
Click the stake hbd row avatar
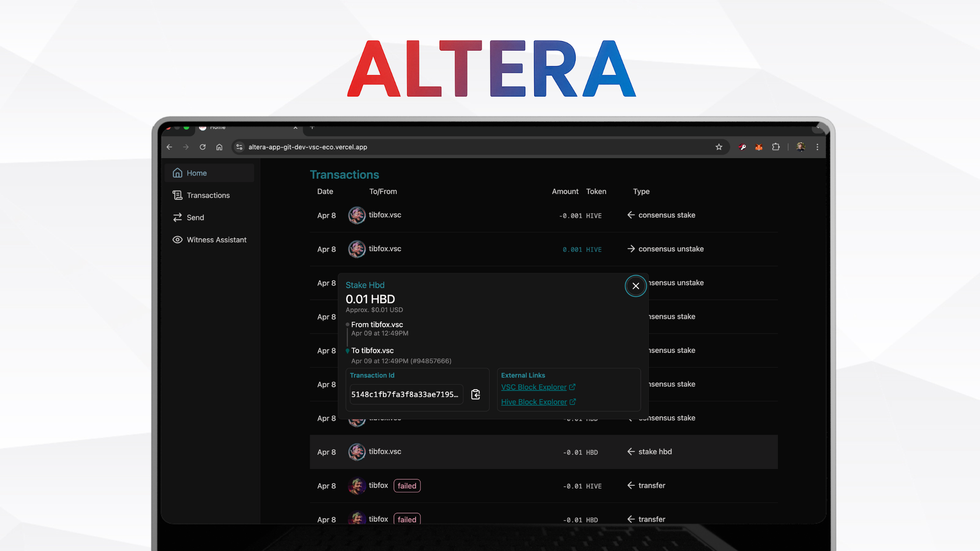pyautogui.click(x=357, y=452)
